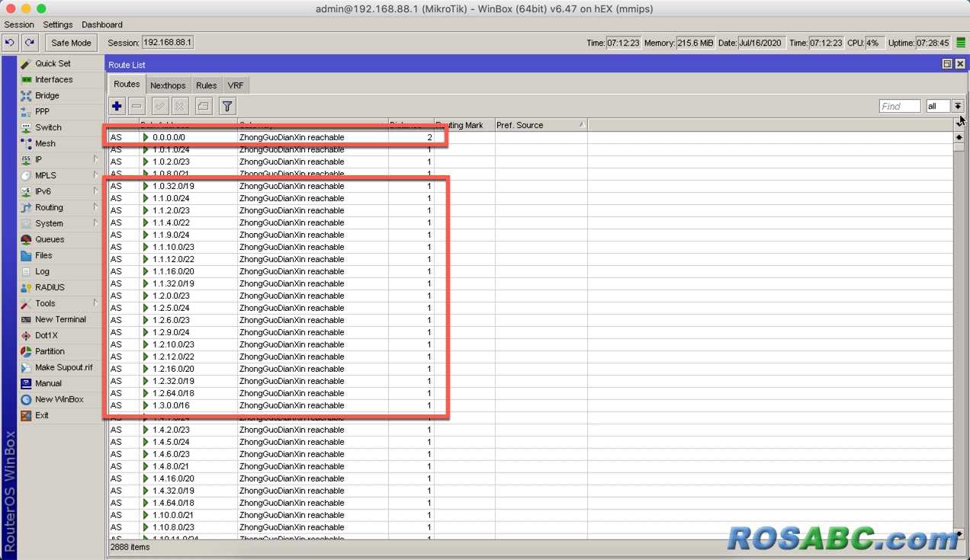This screenshot has height=560, width=970.
Task: Expand the Tools submenu
Action: 95,303
